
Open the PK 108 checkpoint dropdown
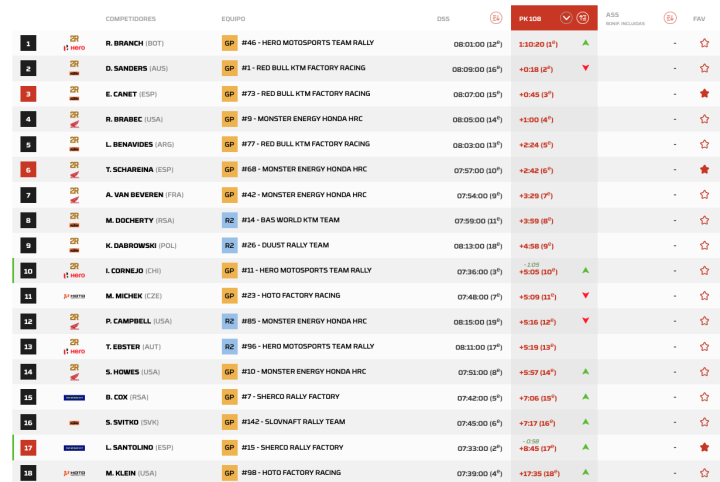pos(566,18)
